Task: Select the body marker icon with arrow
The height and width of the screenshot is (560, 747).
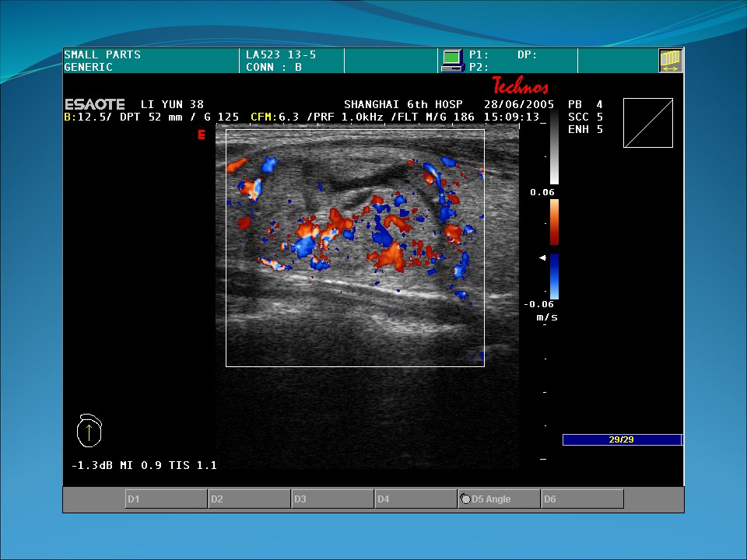Action: [x=89, y=430]
